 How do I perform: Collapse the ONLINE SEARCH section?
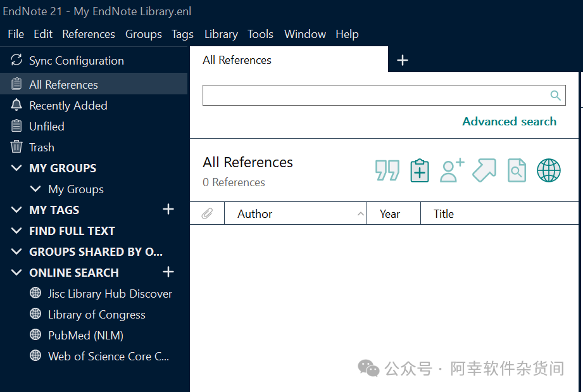16,272
